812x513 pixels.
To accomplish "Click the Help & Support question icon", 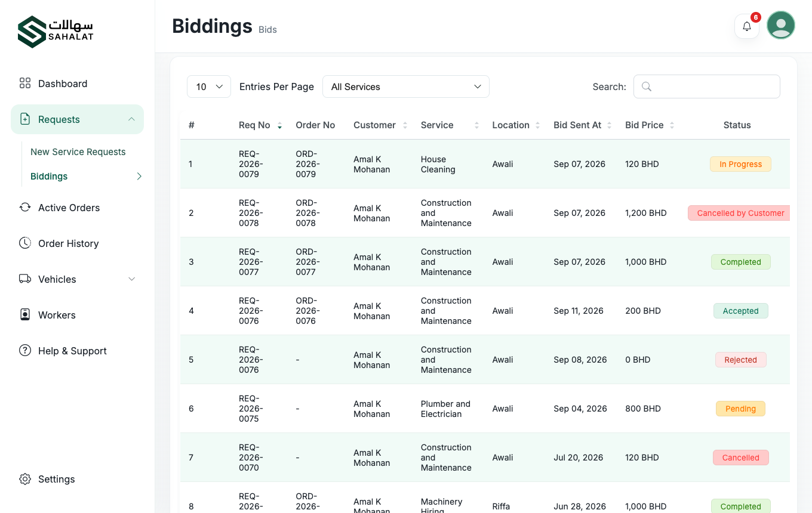I will coord(25,351).
